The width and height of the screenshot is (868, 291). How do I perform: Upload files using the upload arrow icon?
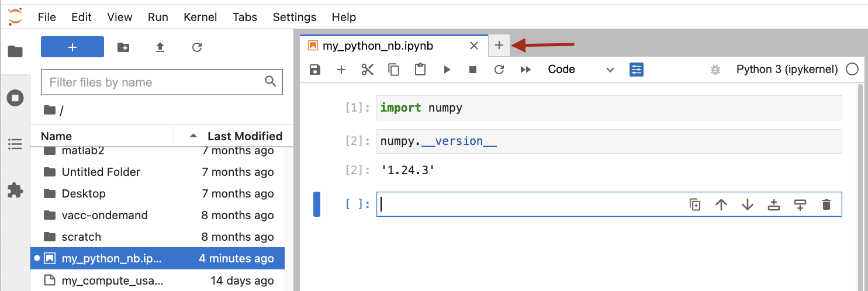(x=160, y=47)
